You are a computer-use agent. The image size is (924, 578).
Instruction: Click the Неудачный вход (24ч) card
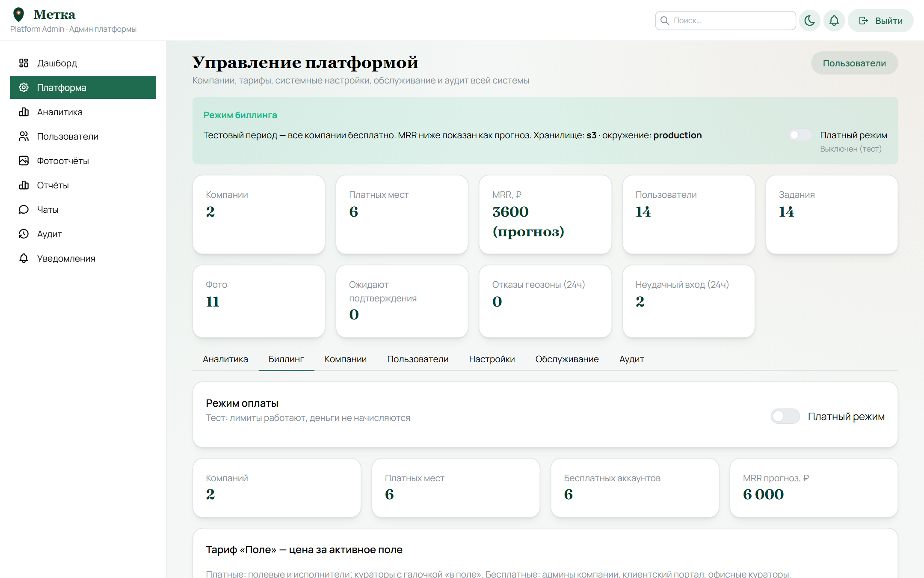(689, 301)
